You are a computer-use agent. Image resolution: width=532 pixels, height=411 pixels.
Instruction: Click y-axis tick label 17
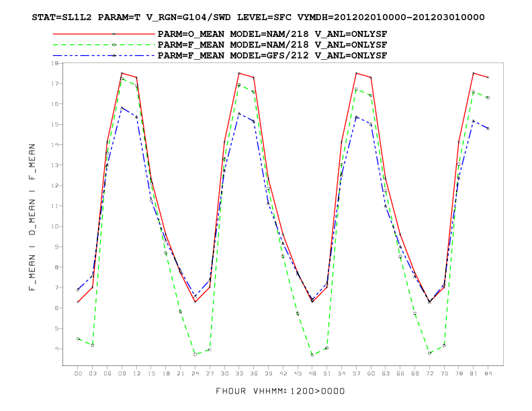(55, 83)
